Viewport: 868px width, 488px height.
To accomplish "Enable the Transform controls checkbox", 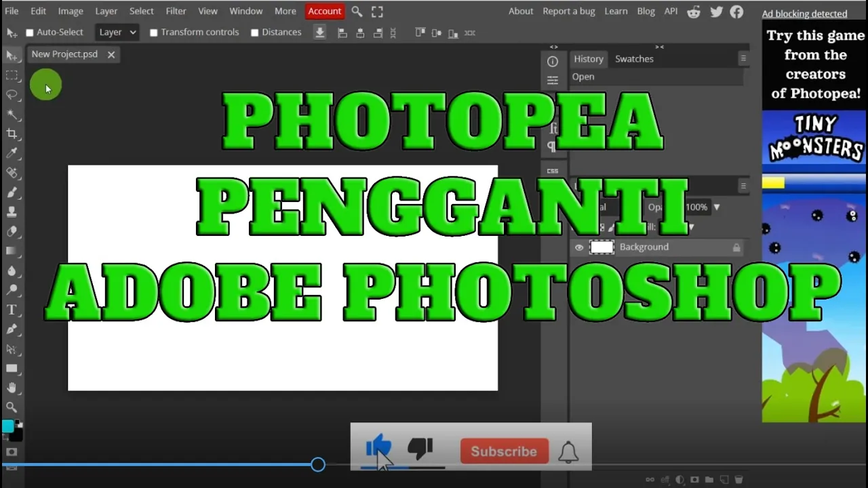I will tap(153, 33).
